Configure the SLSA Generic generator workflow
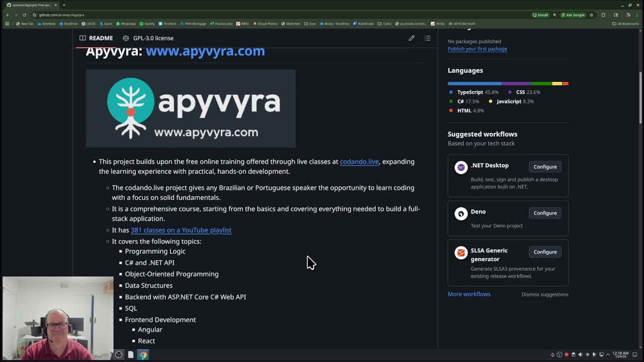 545,252
